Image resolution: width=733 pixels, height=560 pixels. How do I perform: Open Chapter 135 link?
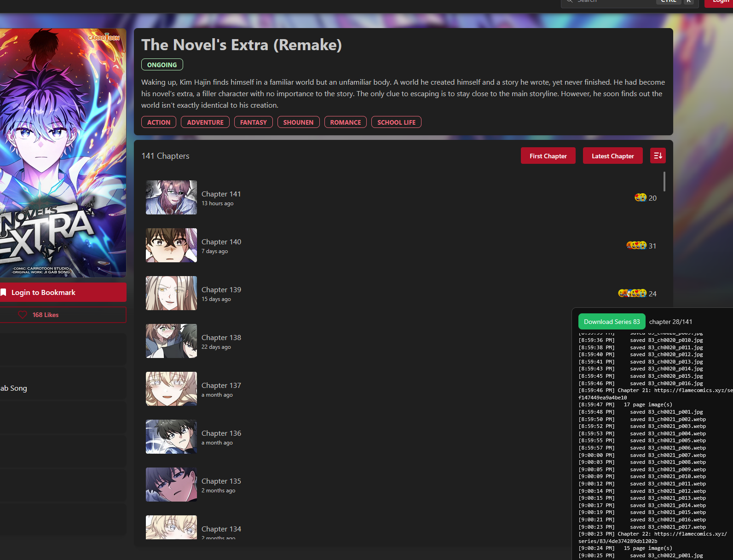pos(221,481)
